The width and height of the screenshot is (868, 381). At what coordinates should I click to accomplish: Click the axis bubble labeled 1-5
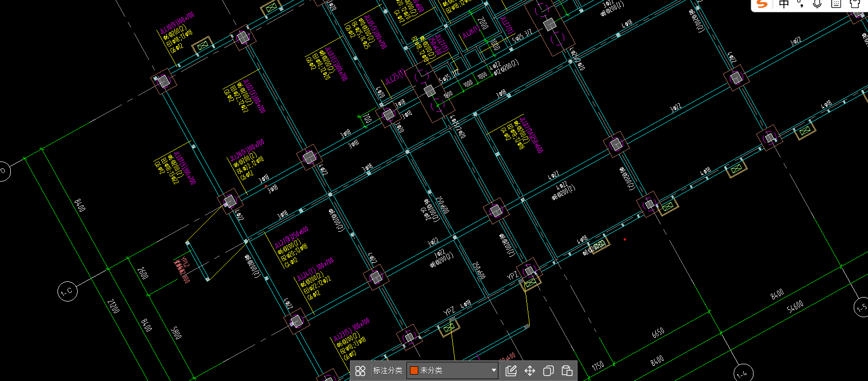861,307
